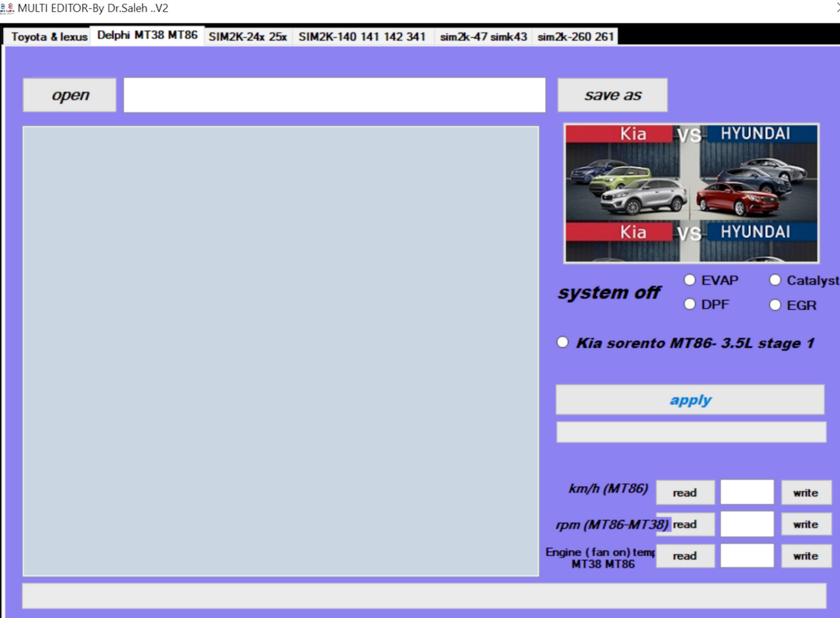Screen dimensions: 840x618
Task: Click the km/h value entry box
Action: pyautogui.click(x=747, y=492)
